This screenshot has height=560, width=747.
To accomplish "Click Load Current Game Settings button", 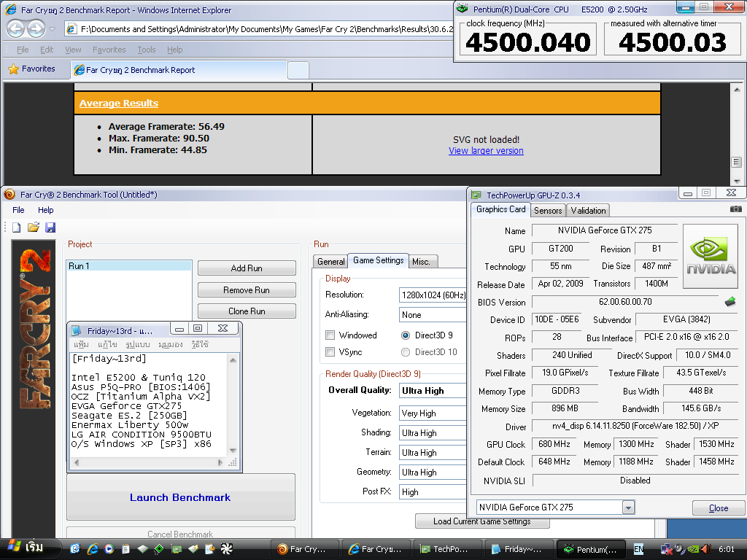I will click(482, 521).
